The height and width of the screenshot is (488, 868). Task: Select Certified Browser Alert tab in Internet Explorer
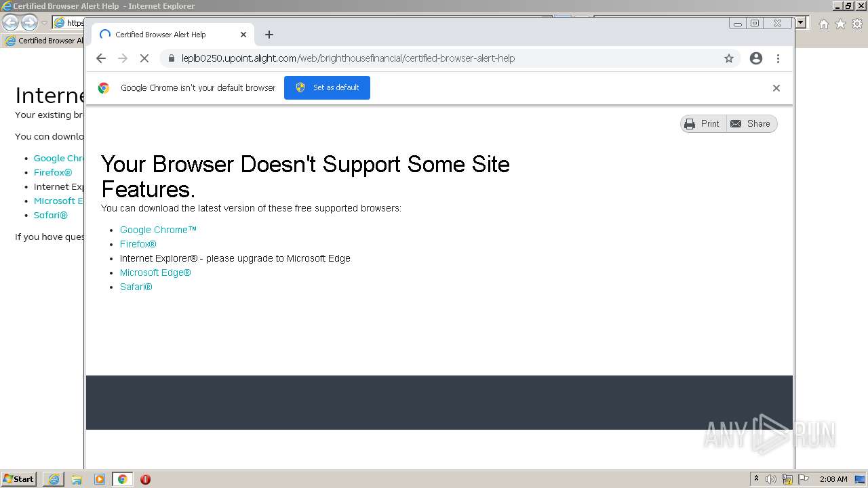tap(43, 41)
